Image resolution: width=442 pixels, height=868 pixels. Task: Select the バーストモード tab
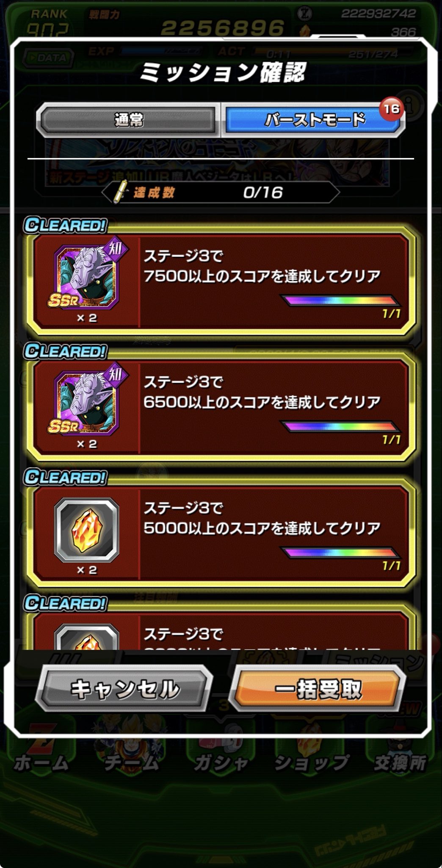(x=313, y=120)
